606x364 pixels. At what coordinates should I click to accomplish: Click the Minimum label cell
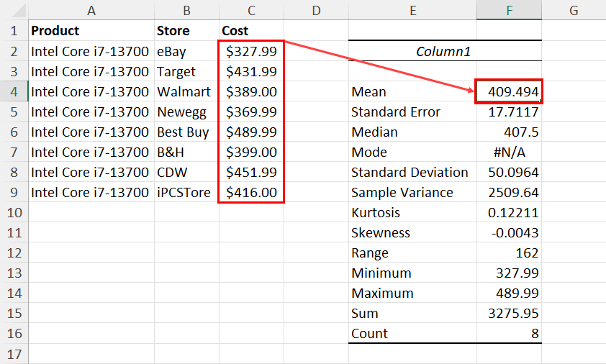pyautogui.click(x=413, y=273)
